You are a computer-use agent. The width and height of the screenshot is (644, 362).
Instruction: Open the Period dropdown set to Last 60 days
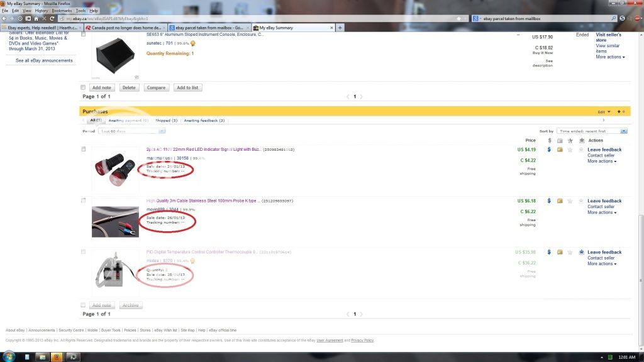click(132, 131)
